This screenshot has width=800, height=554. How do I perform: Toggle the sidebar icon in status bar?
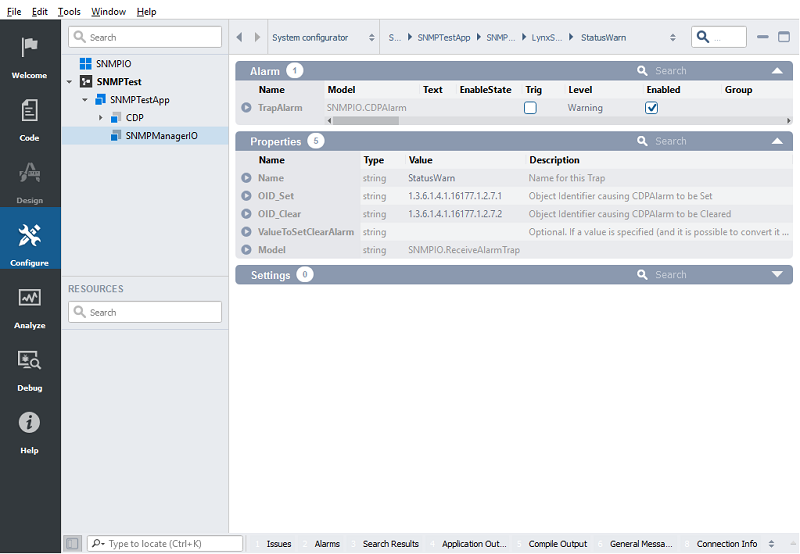pyautogui.click(x=72, y=544)
